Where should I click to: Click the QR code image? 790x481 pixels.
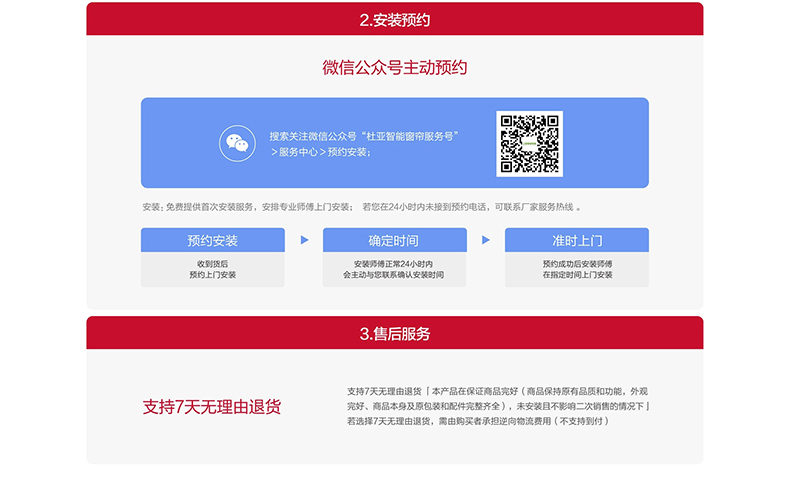[529, 143]
